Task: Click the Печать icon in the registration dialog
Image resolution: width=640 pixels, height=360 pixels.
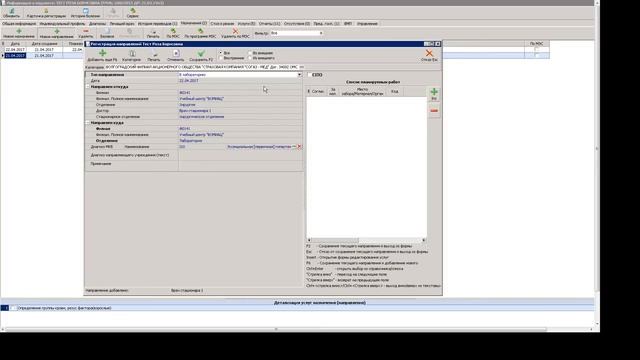Action: (154, 56)
